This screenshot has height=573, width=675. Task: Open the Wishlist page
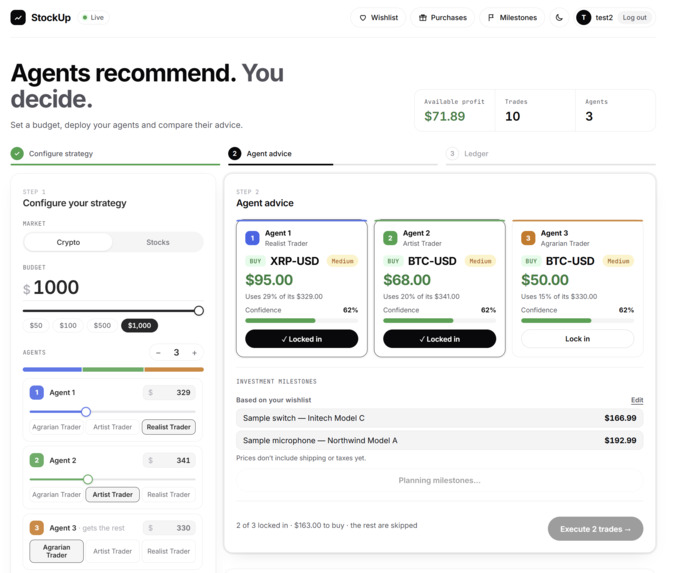click(x=378, y=18)
